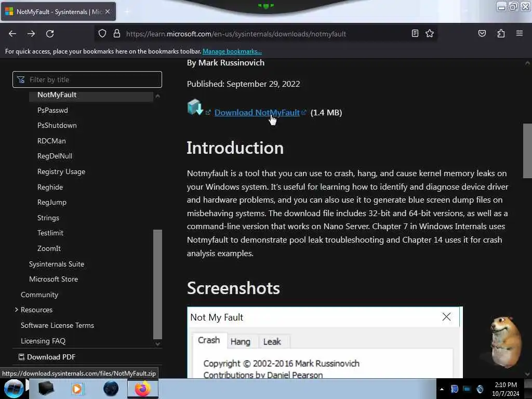
Task: Close the NotMyFault browser tab
Action: coord(108,11)
